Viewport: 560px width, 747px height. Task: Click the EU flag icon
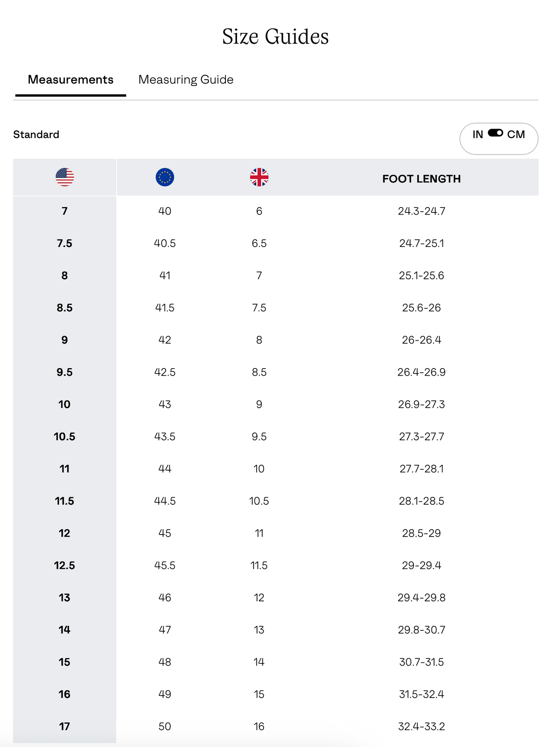click(x=165, y=177)
